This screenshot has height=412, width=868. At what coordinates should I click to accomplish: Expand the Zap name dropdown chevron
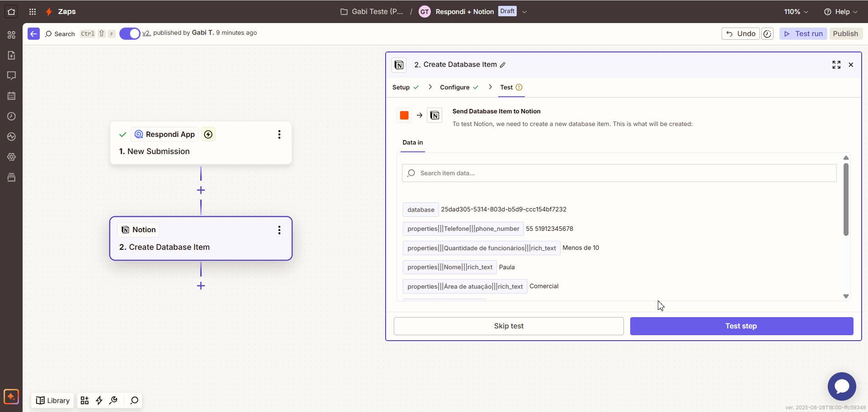(524, 12)
